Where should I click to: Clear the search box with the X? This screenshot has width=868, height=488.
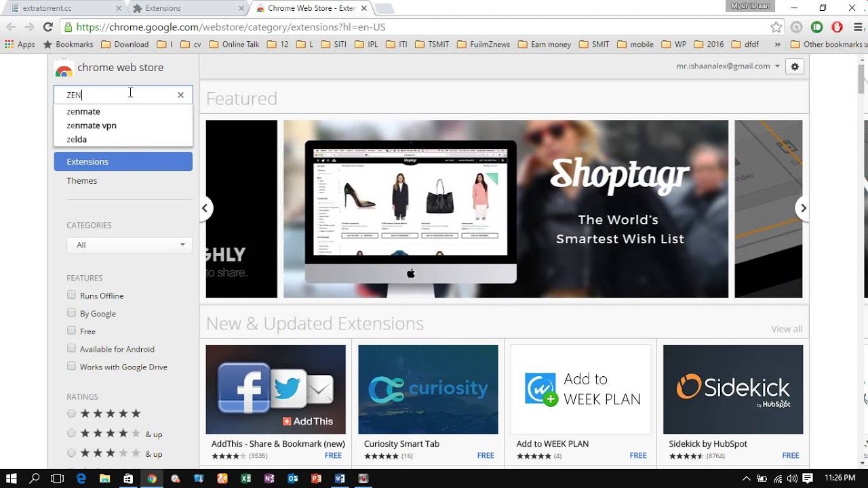(180, 95)
